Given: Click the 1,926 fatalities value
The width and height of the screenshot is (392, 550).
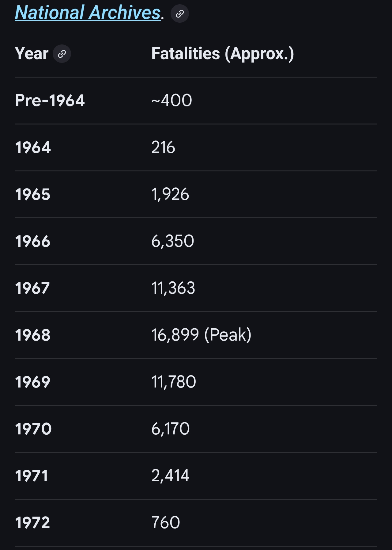Looking at the screenshot, I should click(170, 194).
